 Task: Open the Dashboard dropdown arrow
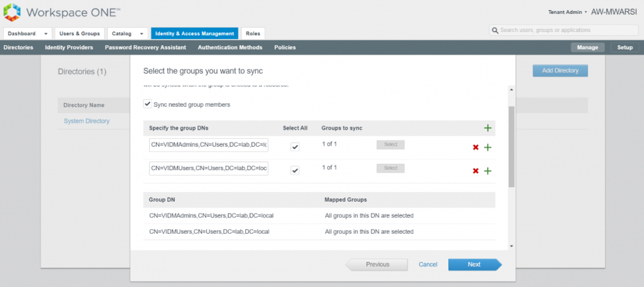pos(46,34)
